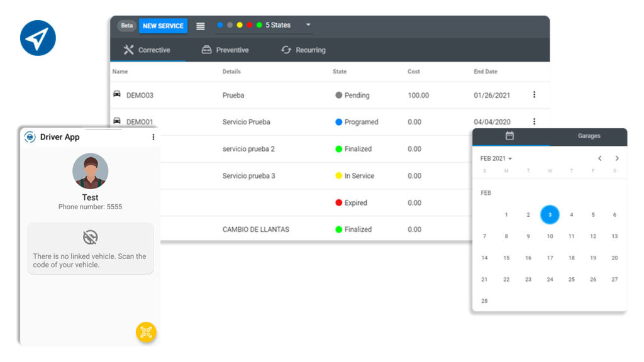Viewport: 644px width, 362px height.
Task: Select February 19 on calendar
Action: point(593,258)
